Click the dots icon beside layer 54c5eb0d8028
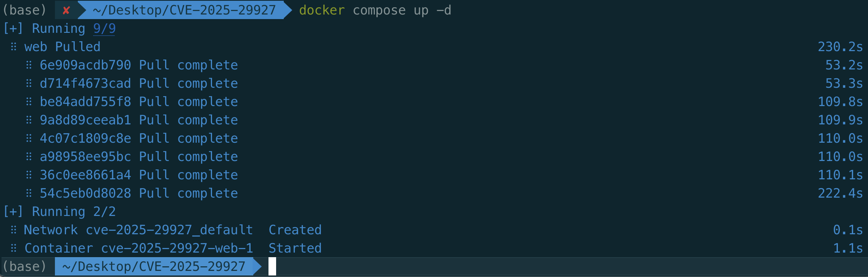The height and width of the screenshot is (277, 868). (x=29, y=193)
